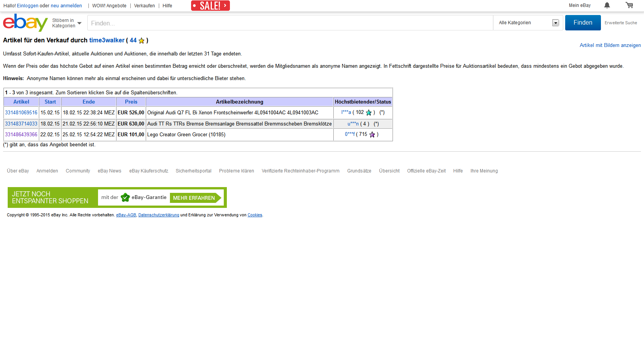Click Original Audi Q7 FL Bi Xenon title

(x=233, y=112)
